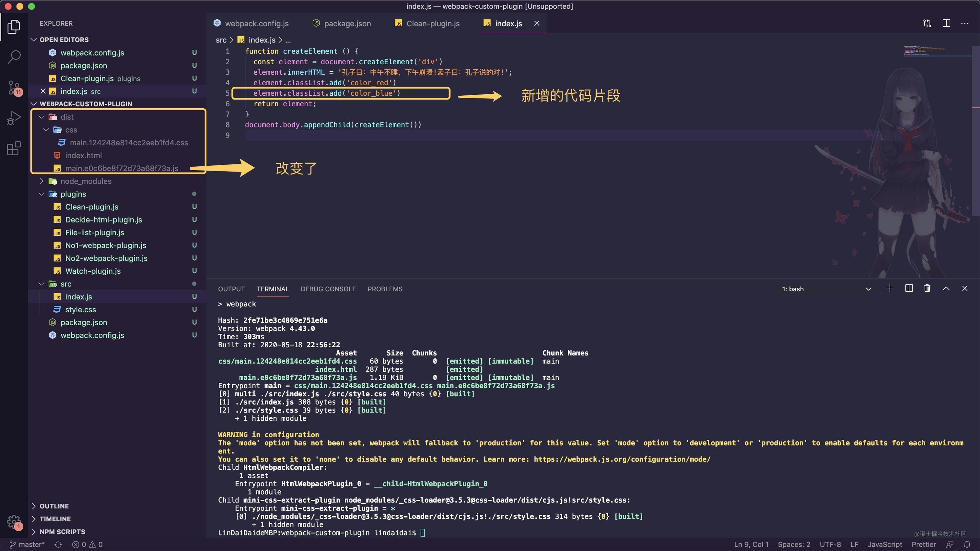Switch to the webpack.config.js editor tab

[251, 23]
